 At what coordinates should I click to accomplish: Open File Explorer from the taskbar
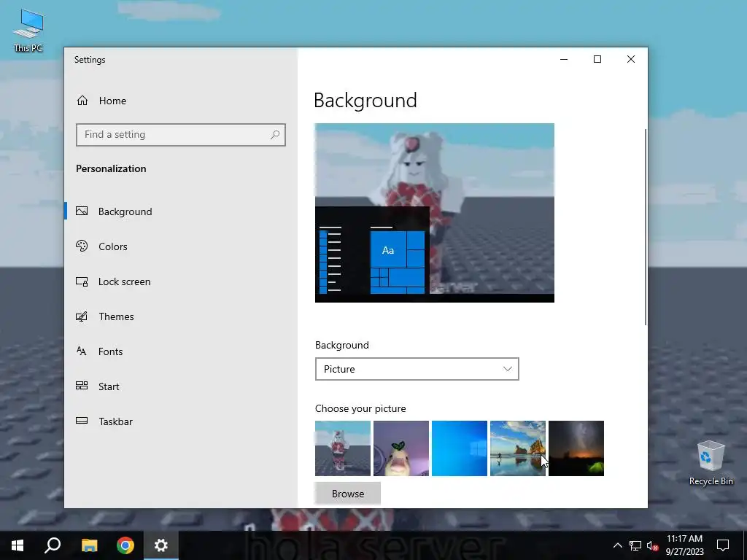click(x=89, y=545)
